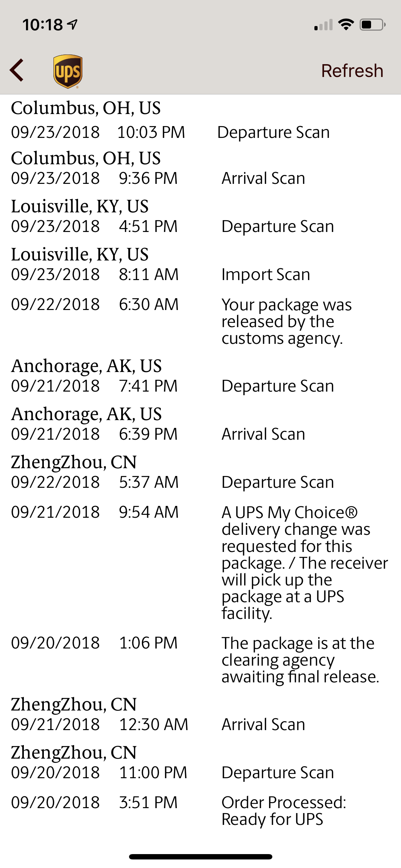This screenshot has height=868, width=401.
Task: Tap the back arrow icon
Action: click(x=17, y=70)
